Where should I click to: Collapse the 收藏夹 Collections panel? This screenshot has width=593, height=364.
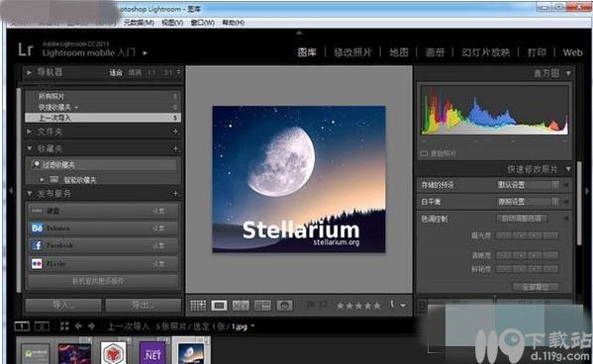[29, 148]
